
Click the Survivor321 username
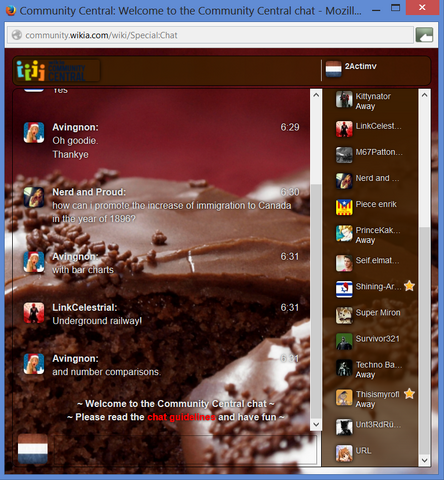click(x=377, y=339)
